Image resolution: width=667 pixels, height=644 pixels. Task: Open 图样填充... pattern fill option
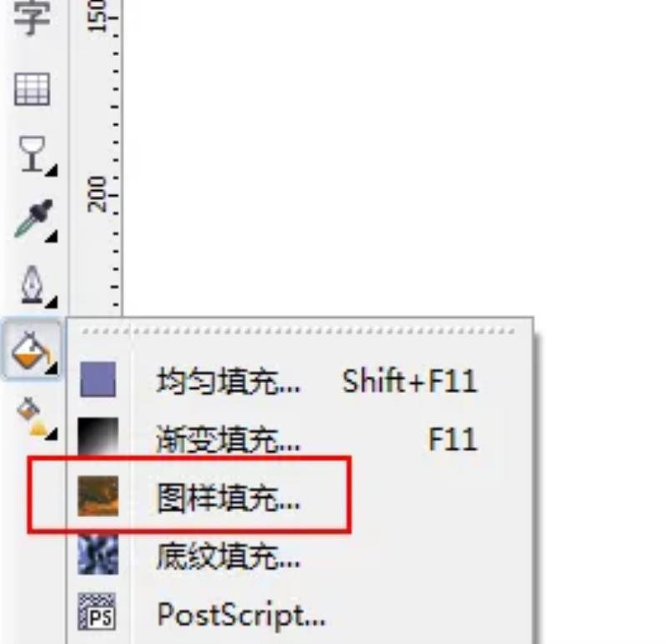(x=228, y=497)
